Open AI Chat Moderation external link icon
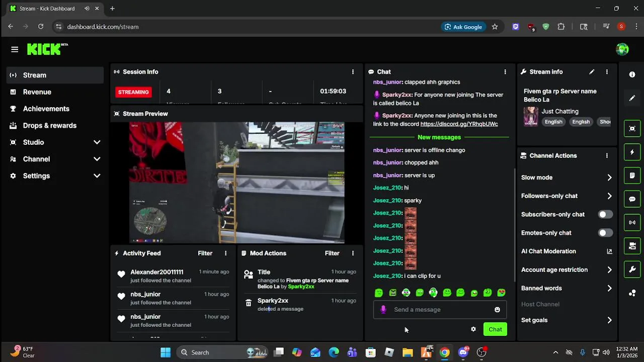 click(x=609, y=251)
